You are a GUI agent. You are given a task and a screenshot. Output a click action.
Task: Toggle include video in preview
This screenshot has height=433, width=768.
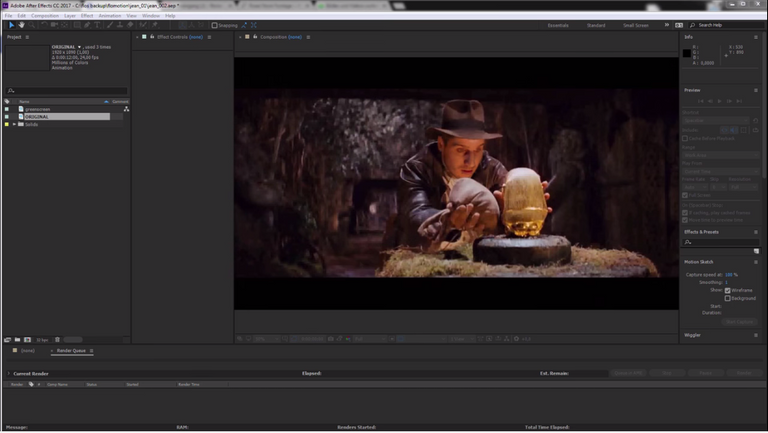724,130
